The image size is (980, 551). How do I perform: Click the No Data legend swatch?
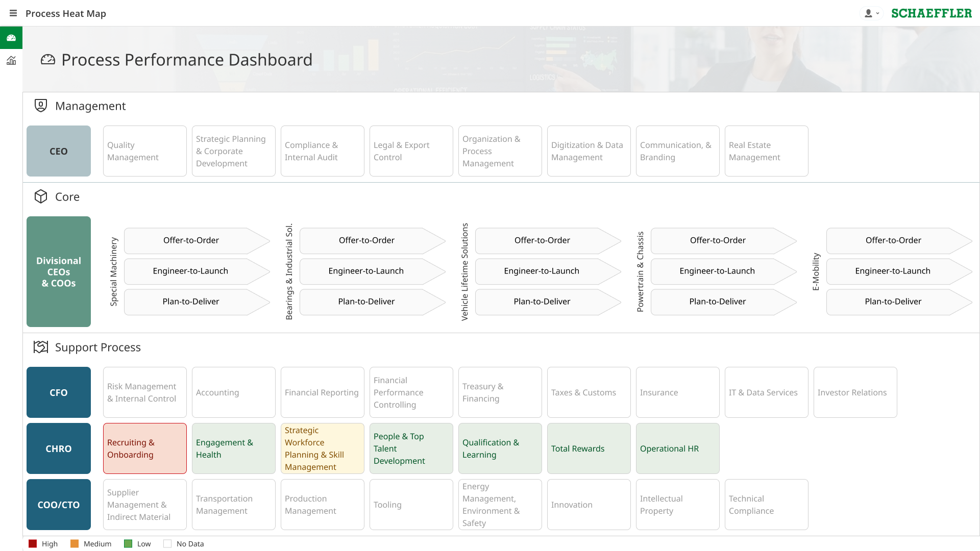167,544
